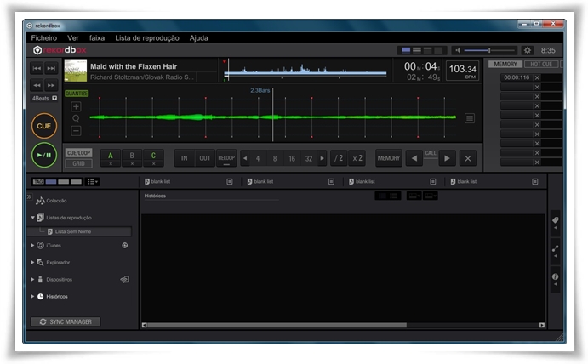This screenshot has height=364, width=588.
Task: Collapse Listas de reprodução tree node
Action: click(x=32, y=218)
